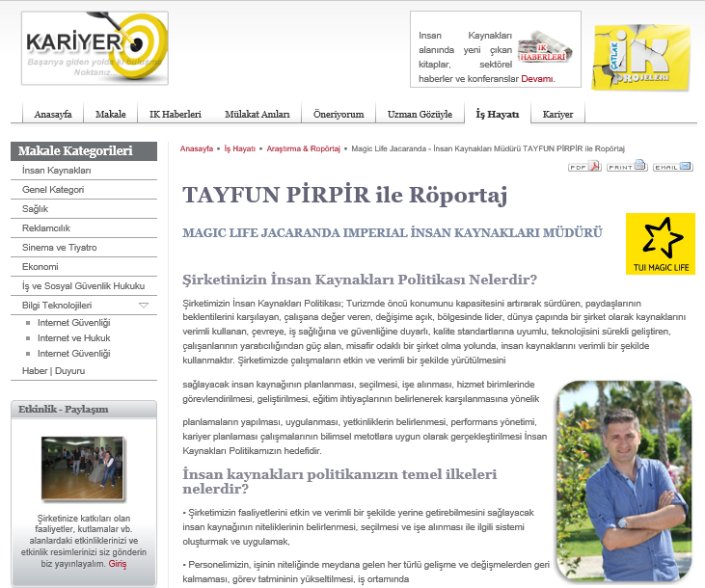This screenshot has width=705, height=588.
Task: Expand the Bilgi Teknolojileri arrow
Action: click(x=144, y=306)
